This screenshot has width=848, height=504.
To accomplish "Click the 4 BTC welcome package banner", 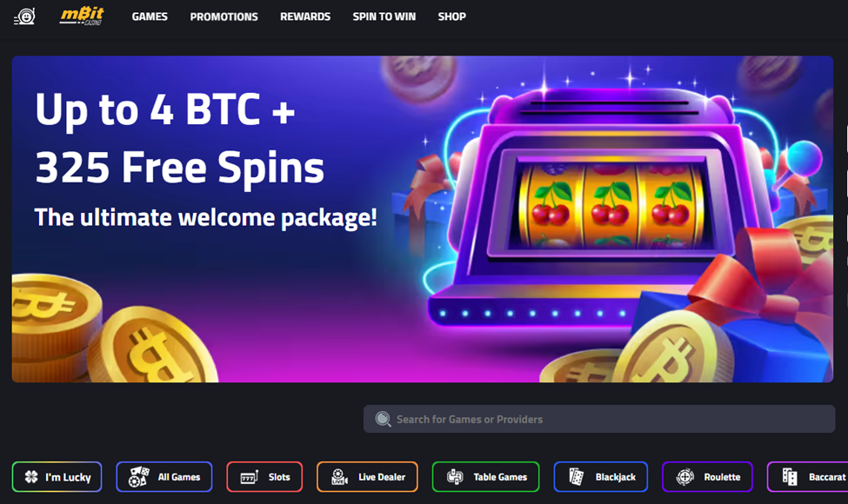I will click(x=423, y=219).
